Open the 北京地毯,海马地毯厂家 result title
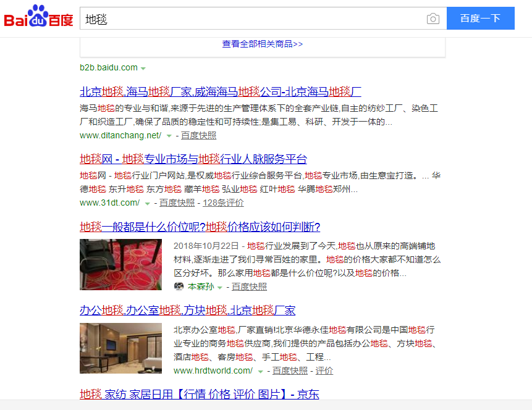 pyautogui.click(x=220, y=92)
